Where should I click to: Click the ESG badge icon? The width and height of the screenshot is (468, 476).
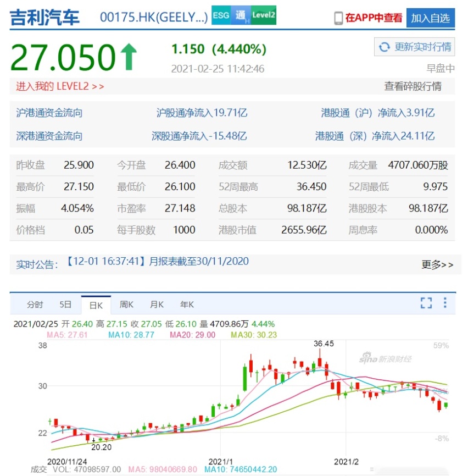click(x=221, y=15)
